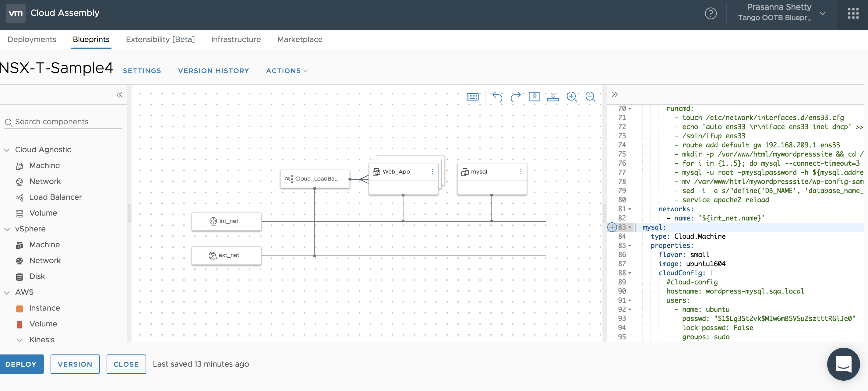Zoom out using the magnifier minus icon

coord(590,97)
